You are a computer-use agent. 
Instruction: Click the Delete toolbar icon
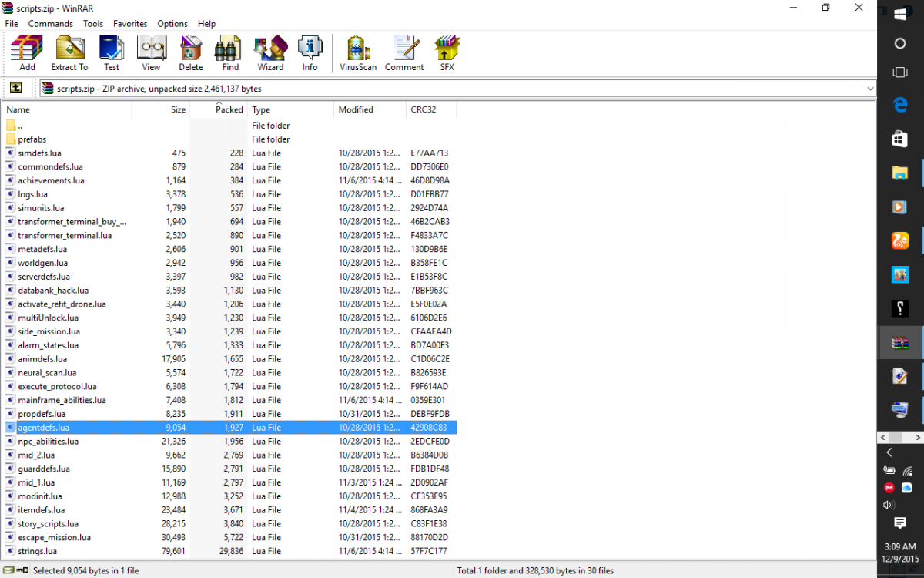(191, 53)
